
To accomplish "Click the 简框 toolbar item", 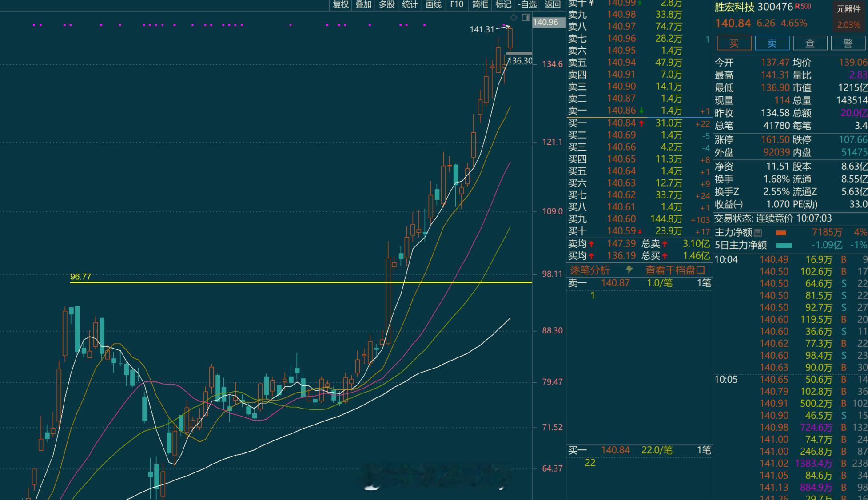I will (x=480, y=5).
